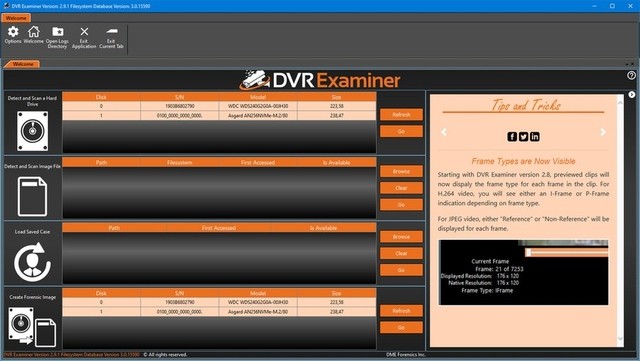Select the top Welcome ribbon tab

tap(16, 18)
